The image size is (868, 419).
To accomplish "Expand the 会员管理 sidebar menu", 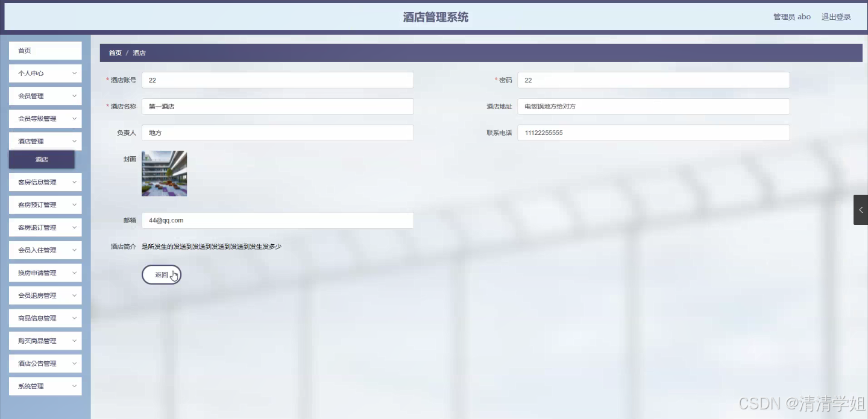I will 45,95.
